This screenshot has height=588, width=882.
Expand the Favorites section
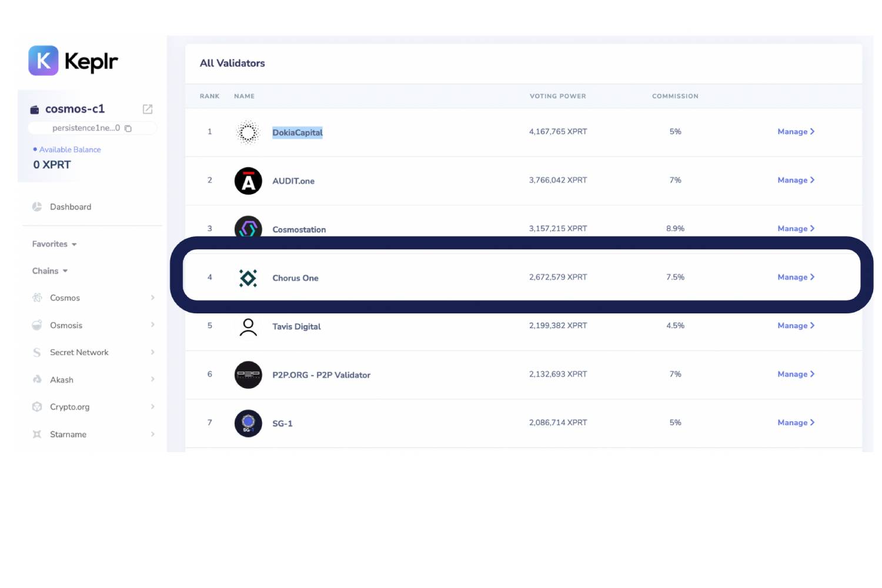tap(54, 244)
